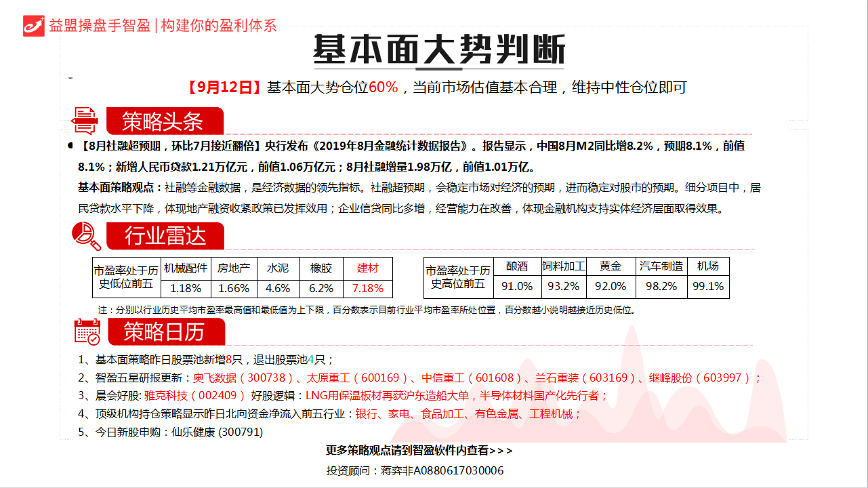Image resolution: width=868 pixels, height=488 pixels.
Task: Select the 建材 cell in low-valuation table
Action: pos(368,268)
